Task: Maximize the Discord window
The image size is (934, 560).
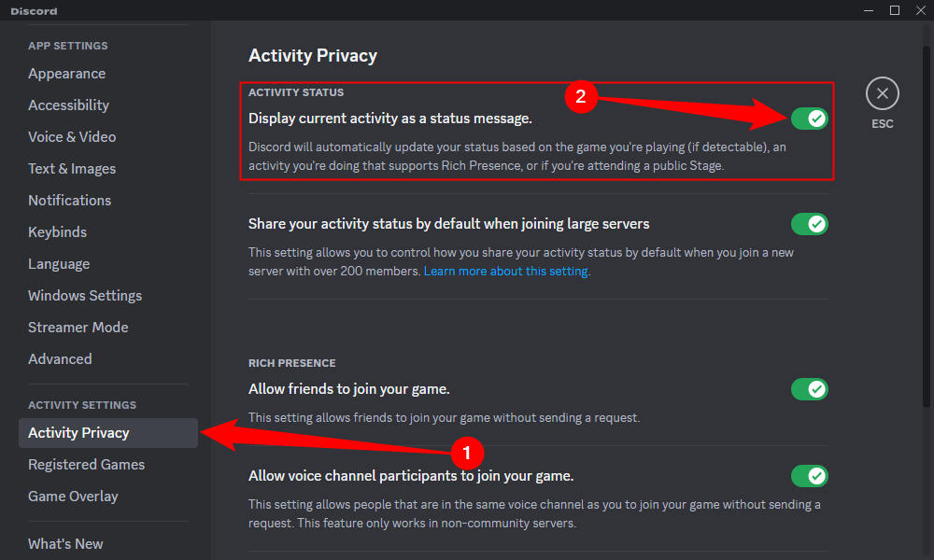Action: point(894,10)
